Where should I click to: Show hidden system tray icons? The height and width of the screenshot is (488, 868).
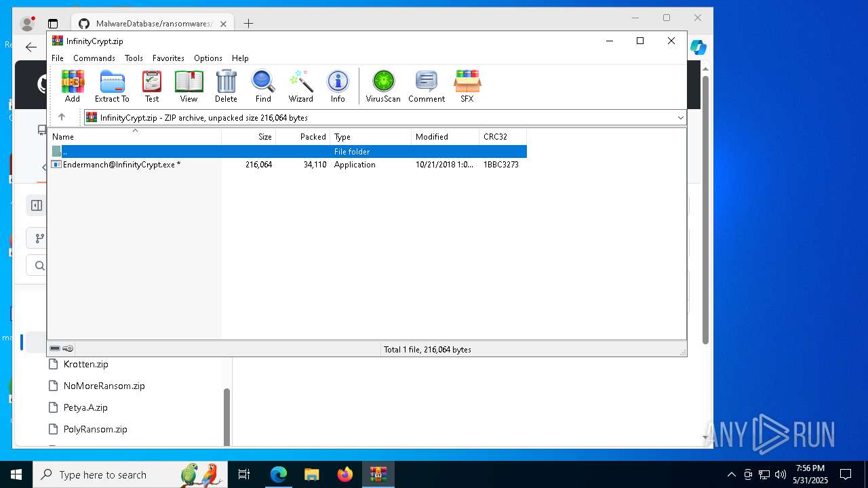(731, 474)
